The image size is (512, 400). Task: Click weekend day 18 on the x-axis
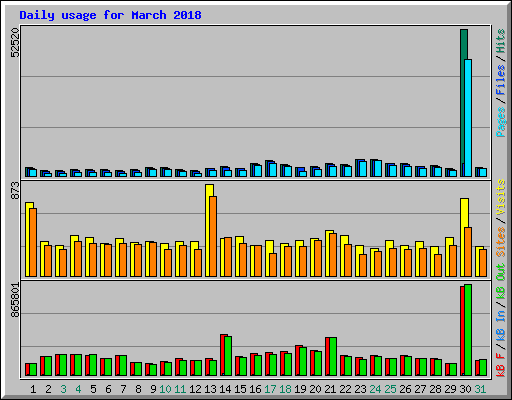285,389
